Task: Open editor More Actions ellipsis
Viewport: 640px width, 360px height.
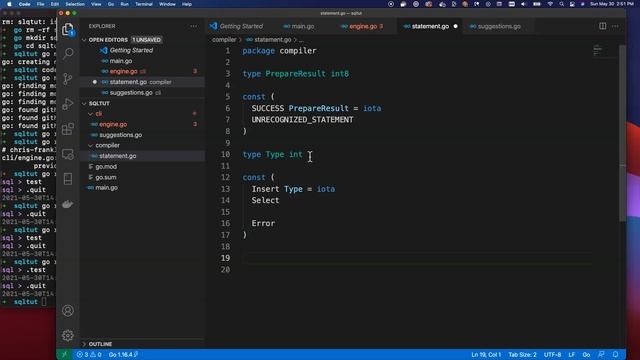Action: point(615,26)
